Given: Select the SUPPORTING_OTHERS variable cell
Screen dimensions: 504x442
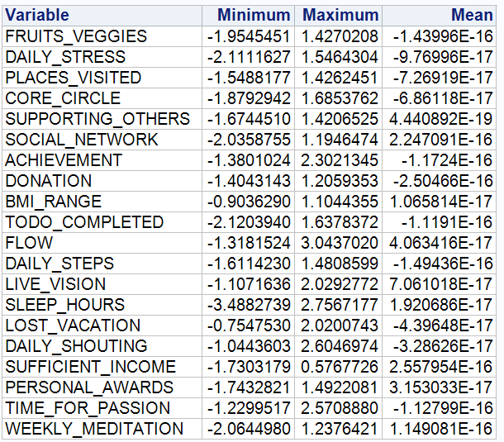Looking at the screenshot, I should 102,119.
